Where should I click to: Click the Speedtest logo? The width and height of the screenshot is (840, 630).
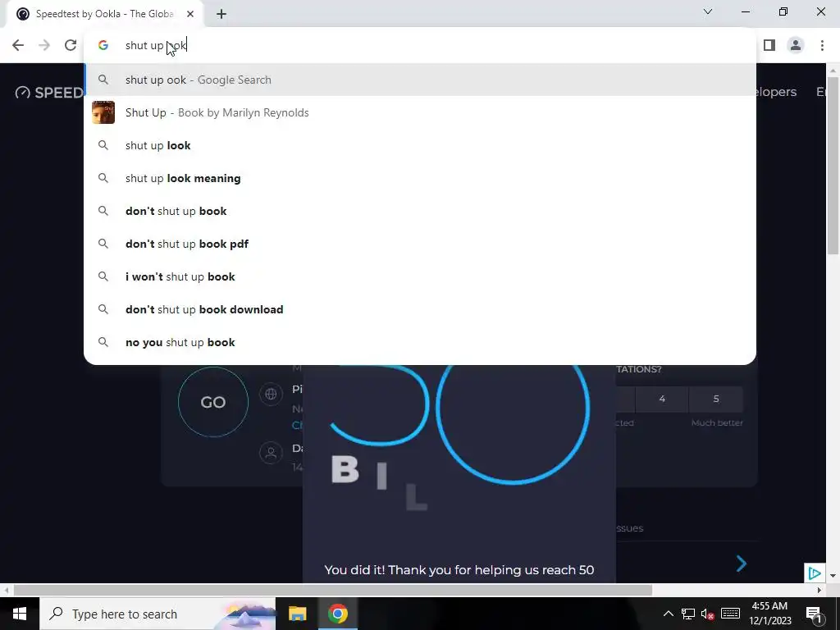point(49,92)
